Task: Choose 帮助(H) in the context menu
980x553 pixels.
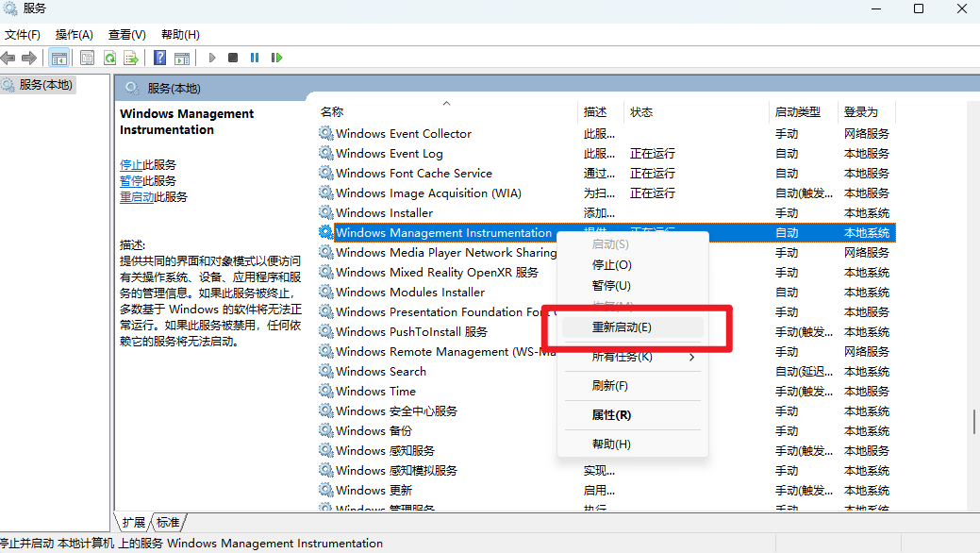Action: point(633,444)
